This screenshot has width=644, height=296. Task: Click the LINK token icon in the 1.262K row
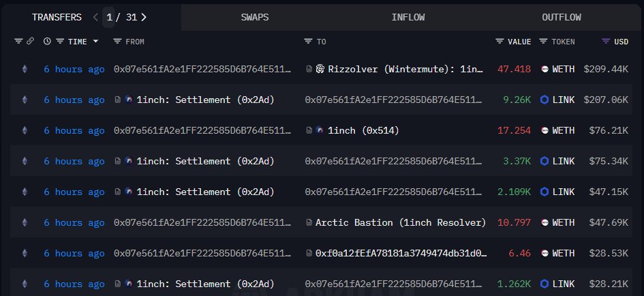(x=545, y=284)
